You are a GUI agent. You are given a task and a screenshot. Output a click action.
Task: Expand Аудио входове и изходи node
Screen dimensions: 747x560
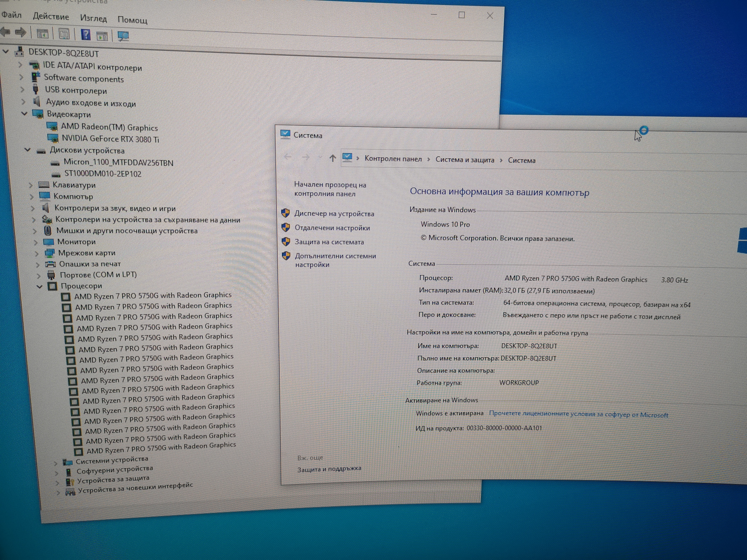tap(23, 102)
